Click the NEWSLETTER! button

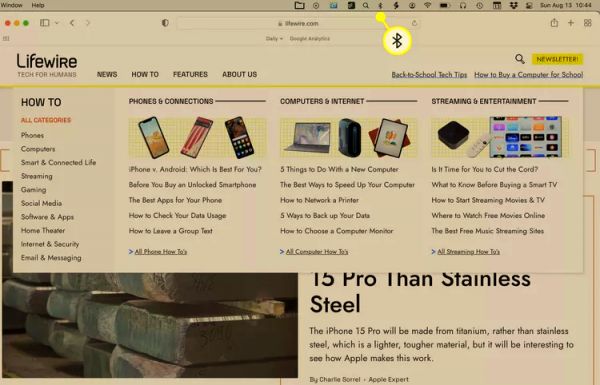558,59
